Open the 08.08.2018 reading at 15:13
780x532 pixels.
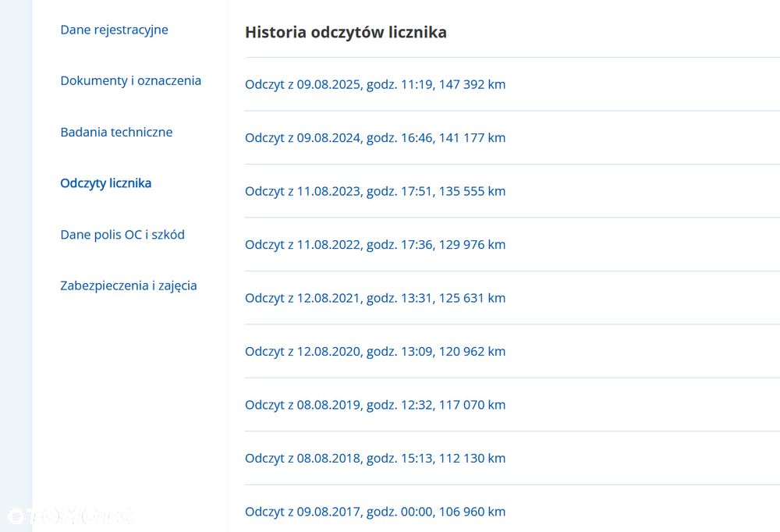pos(375,458)
